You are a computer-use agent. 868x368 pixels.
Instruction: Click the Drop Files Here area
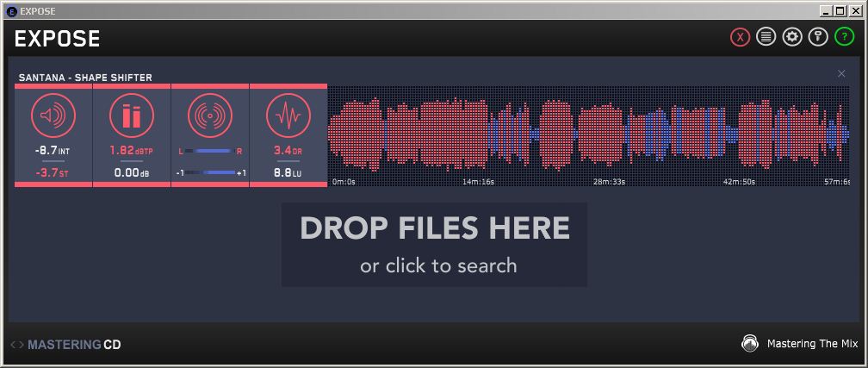[434, 244]
